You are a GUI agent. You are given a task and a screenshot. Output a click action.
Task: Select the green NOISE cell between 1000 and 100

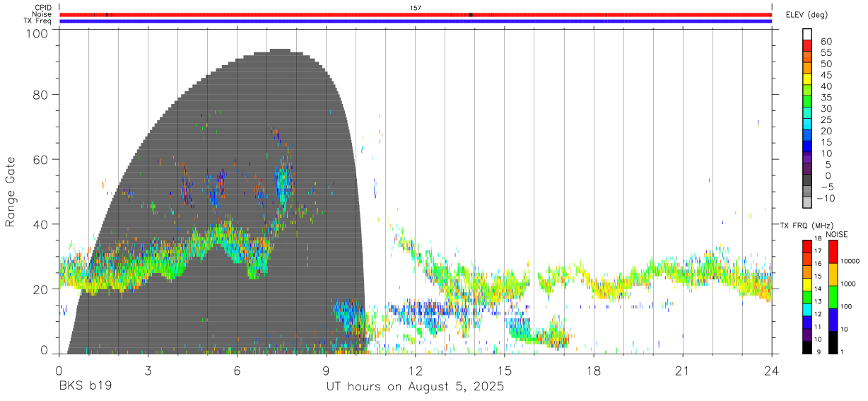(833, 296)
